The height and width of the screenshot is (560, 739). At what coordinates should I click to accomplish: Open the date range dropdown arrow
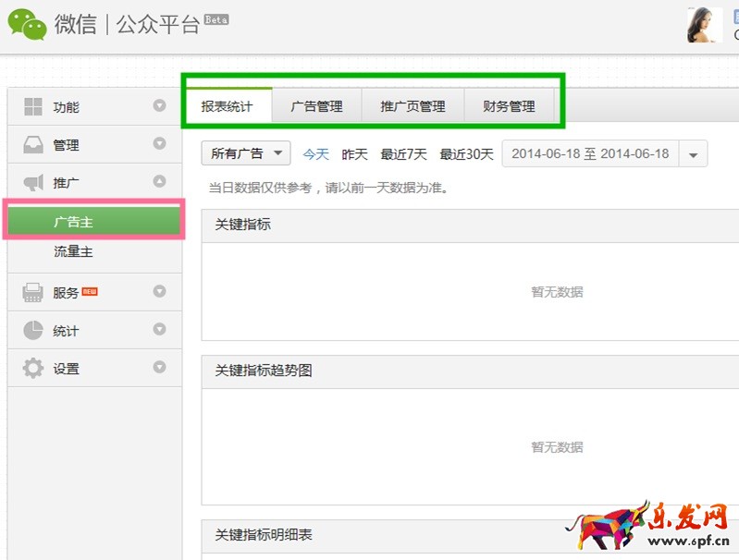[694, 154]
